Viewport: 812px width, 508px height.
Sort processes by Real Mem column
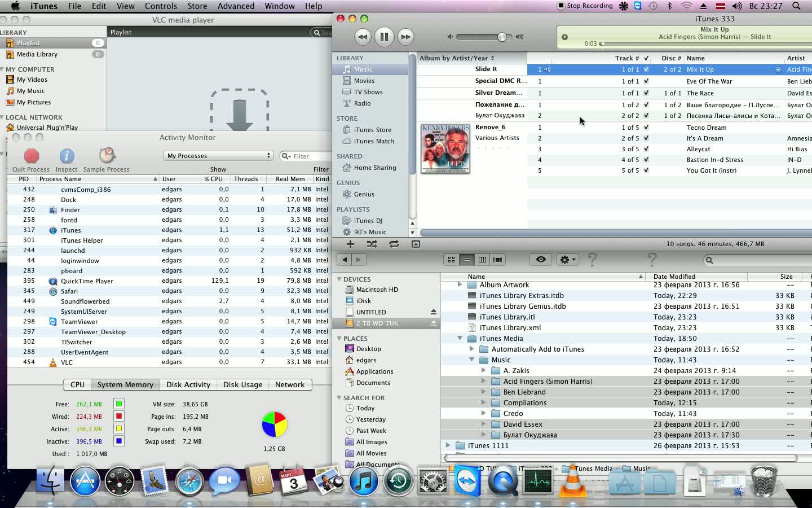tap(290, 179)
